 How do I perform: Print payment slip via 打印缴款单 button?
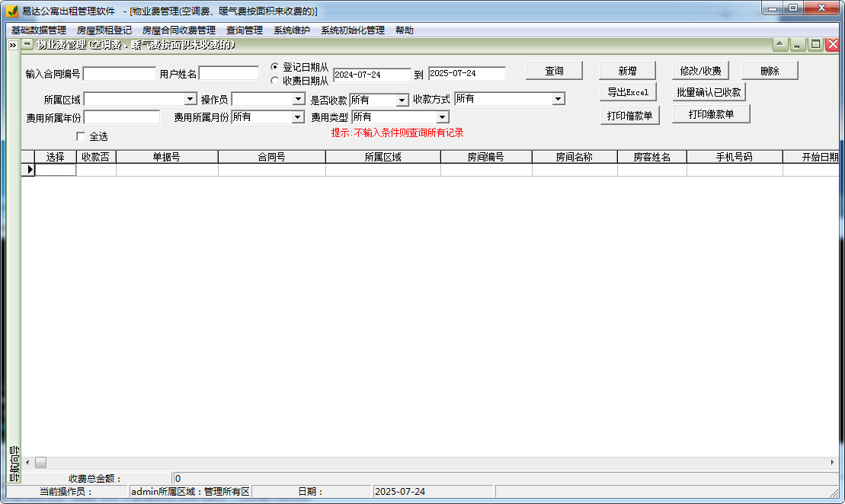pos(711,114)
